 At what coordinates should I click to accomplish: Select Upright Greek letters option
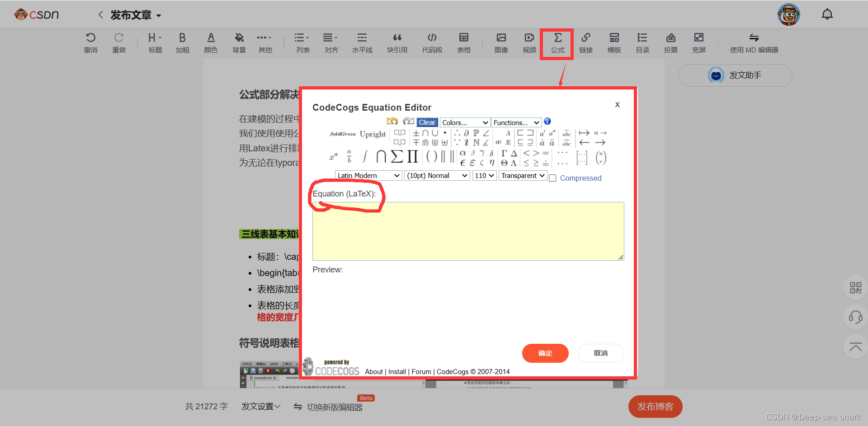[373, 134]
